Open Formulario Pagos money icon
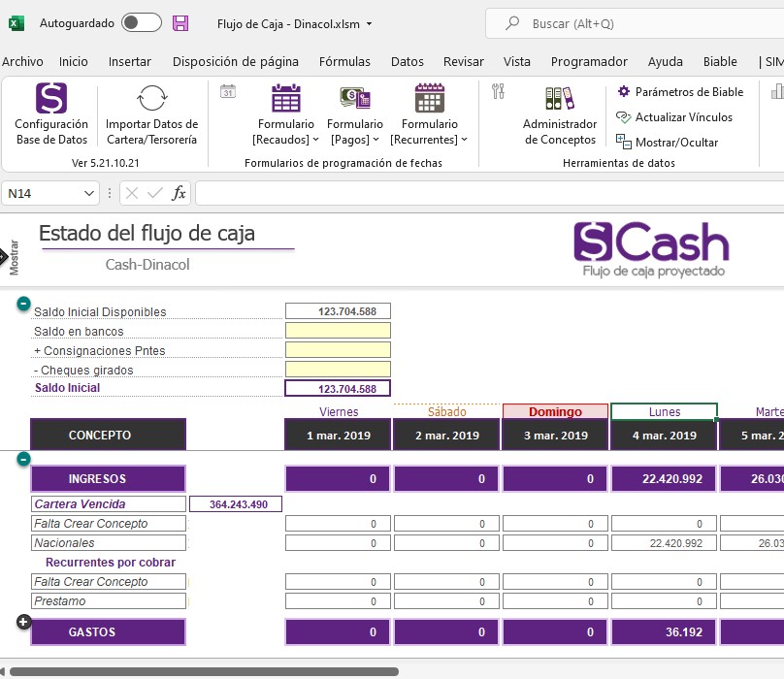The width and height of the screenshot is (784, 679). pyautogui.click(x=355, y=98)
